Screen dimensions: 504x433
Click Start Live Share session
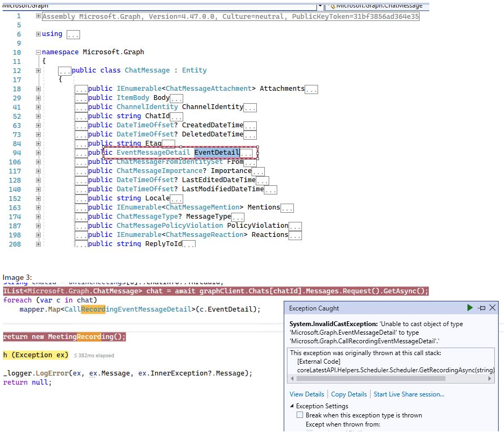pos(408,394)
